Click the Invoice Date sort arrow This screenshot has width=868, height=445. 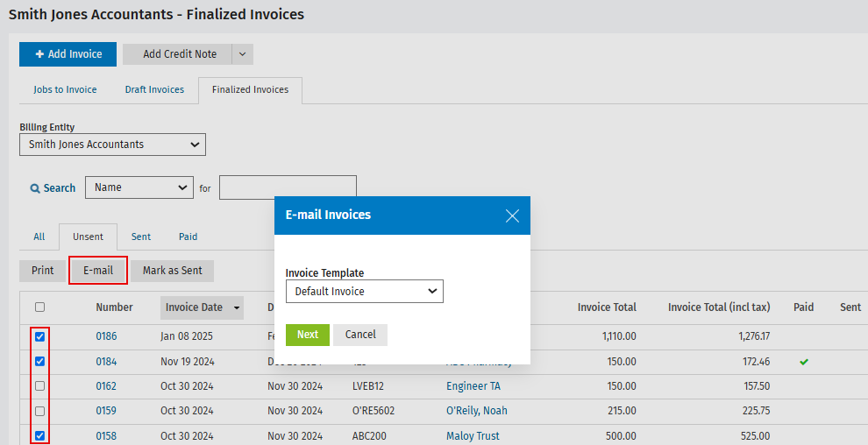[237, 307]
